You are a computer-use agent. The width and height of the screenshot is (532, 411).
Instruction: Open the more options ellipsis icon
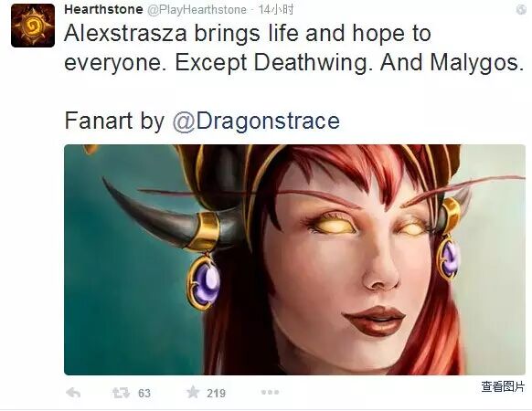pos(270,393)
